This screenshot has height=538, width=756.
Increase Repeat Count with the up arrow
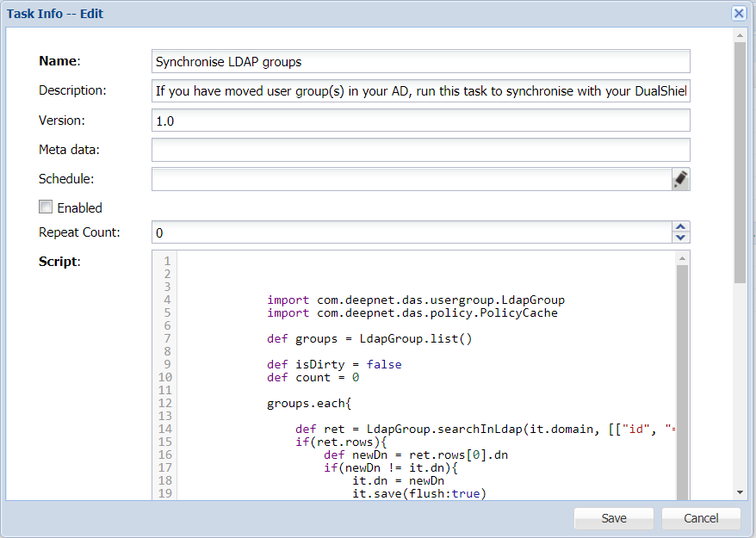pos(681,227)
